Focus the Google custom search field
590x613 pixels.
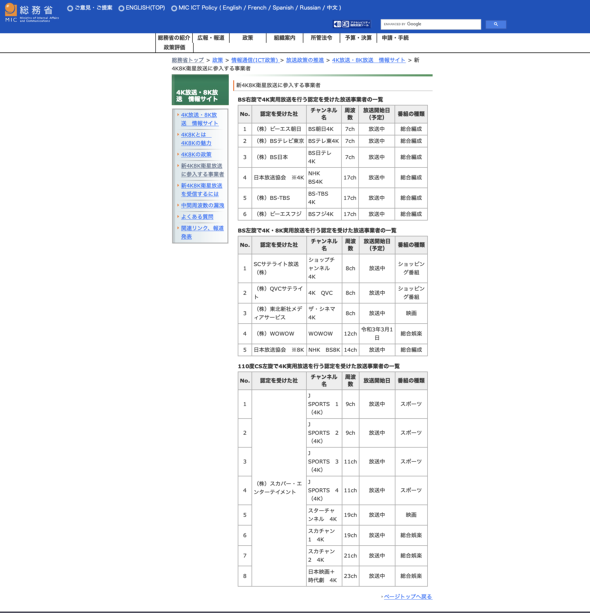[430, 24]
